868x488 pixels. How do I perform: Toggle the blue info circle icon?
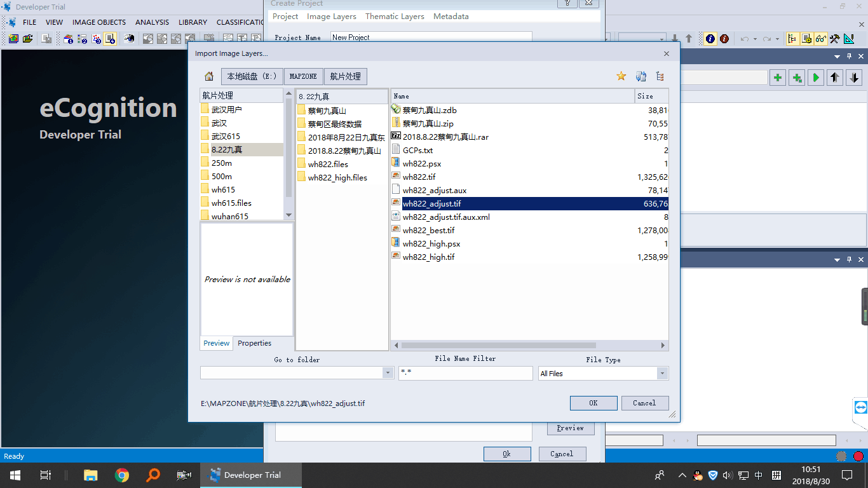tap(710, 39)
